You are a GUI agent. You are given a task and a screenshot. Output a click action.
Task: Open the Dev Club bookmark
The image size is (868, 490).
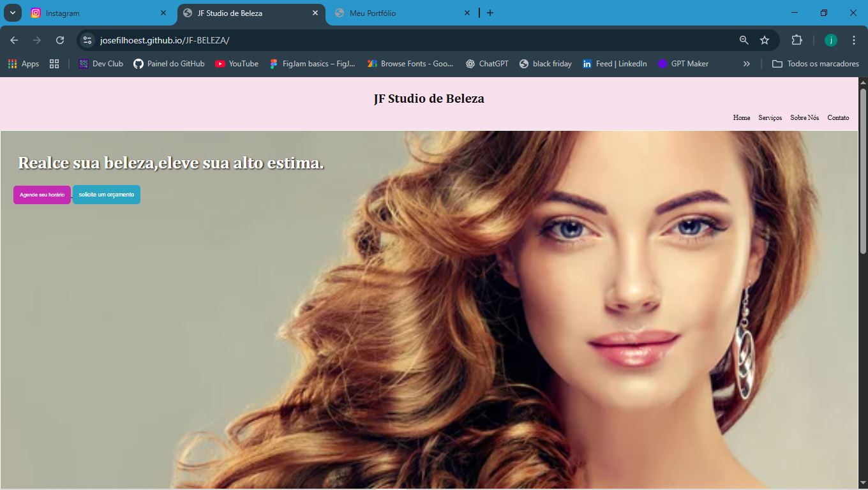[101, 64]
